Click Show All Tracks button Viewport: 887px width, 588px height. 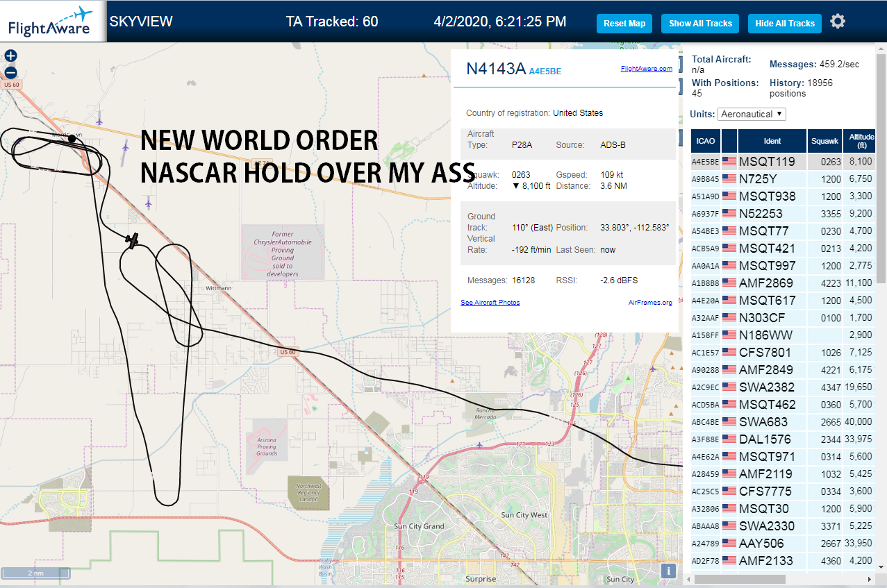[700, 24]
